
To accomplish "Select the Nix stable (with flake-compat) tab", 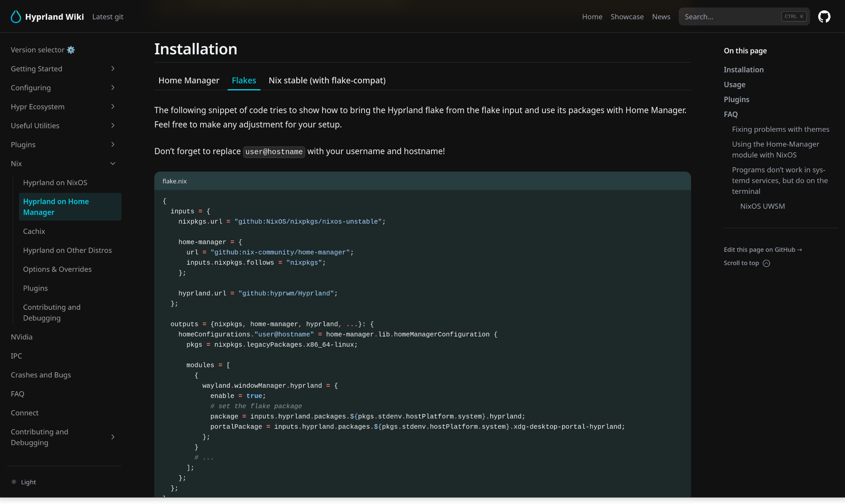I will point(327,81).
